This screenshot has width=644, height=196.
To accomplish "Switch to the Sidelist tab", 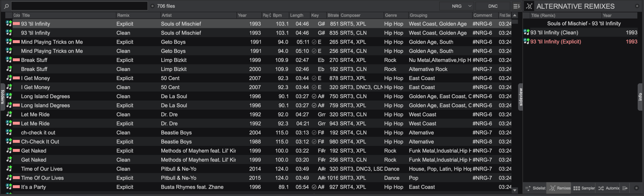I will [535, 188].
